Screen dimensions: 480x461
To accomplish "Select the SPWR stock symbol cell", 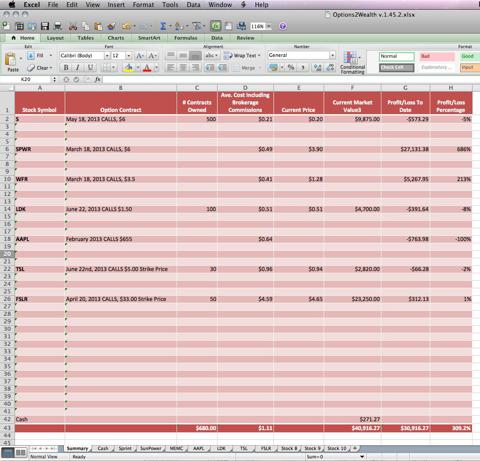I will tap(39, 149).
